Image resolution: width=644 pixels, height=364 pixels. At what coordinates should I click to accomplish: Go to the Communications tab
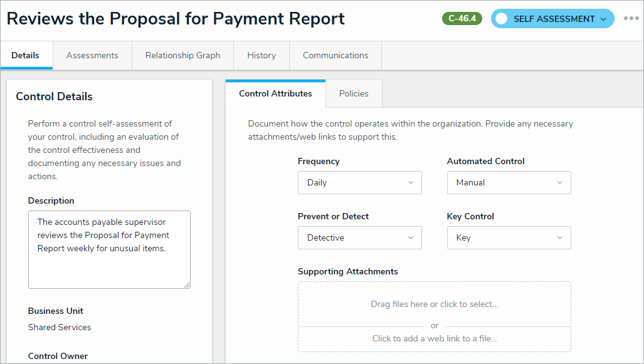(335, 56)
